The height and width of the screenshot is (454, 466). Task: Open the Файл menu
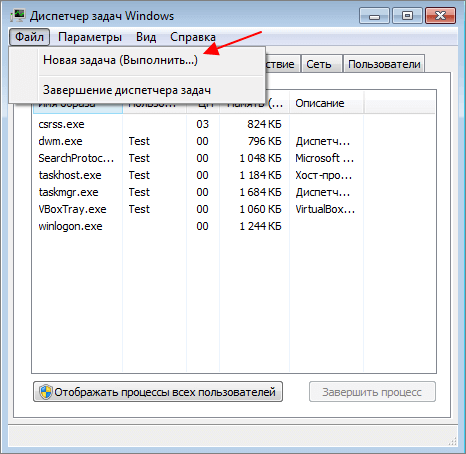tap(29, 37)
